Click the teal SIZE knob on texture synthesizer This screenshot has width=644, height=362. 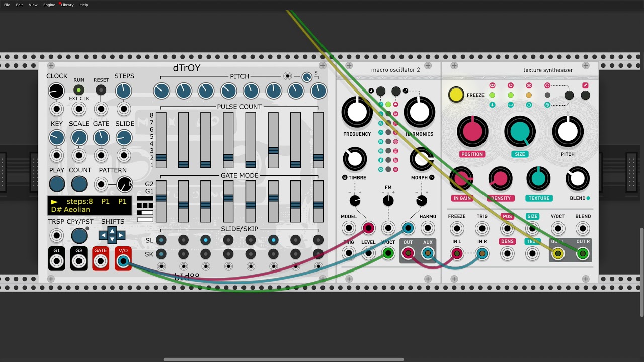520,131
